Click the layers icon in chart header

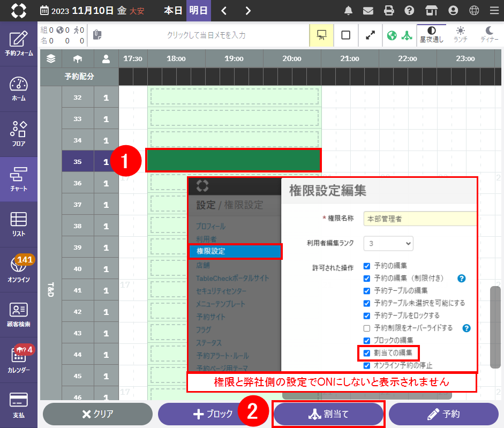(x=51, y=58)
